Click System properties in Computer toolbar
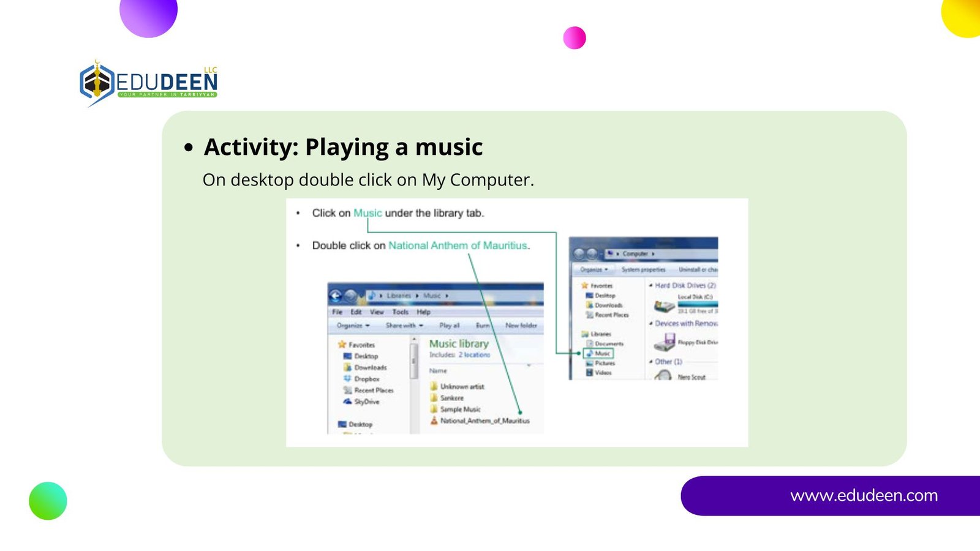 point(643,269)
